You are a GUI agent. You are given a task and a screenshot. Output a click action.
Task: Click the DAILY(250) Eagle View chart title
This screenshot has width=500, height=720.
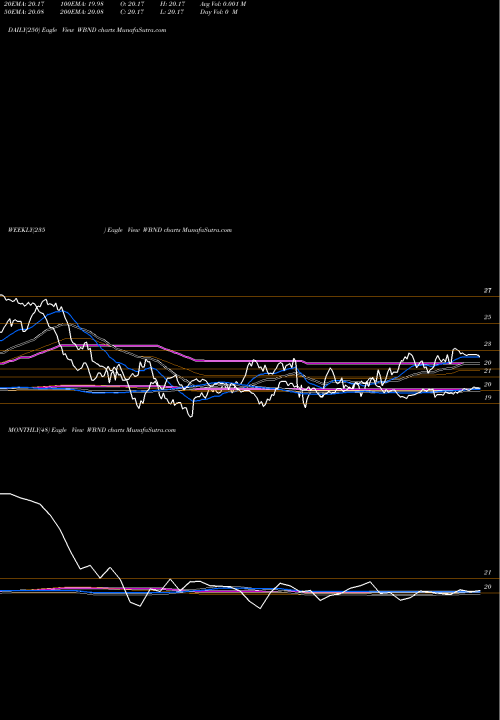pos(87,30)
